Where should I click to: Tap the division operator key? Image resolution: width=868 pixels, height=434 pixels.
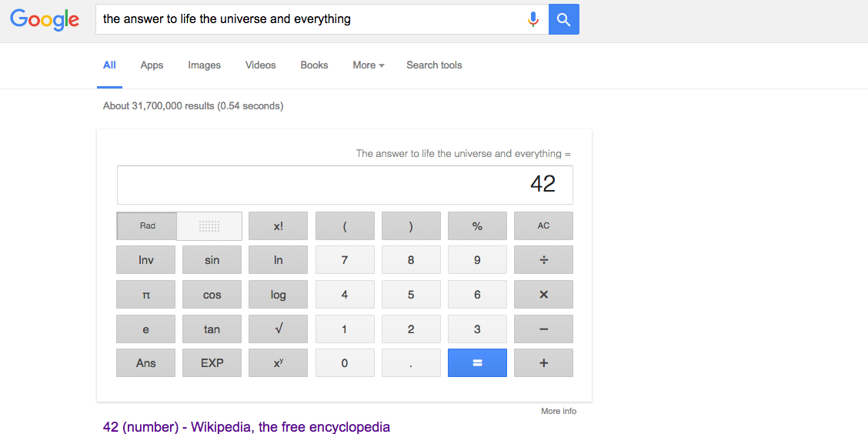pos(543,259)
